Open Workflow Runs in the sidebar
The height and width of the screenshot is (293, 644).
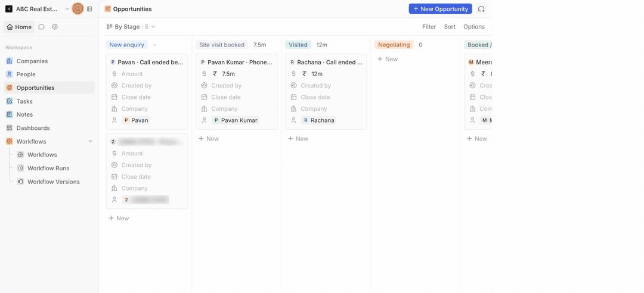55,169
